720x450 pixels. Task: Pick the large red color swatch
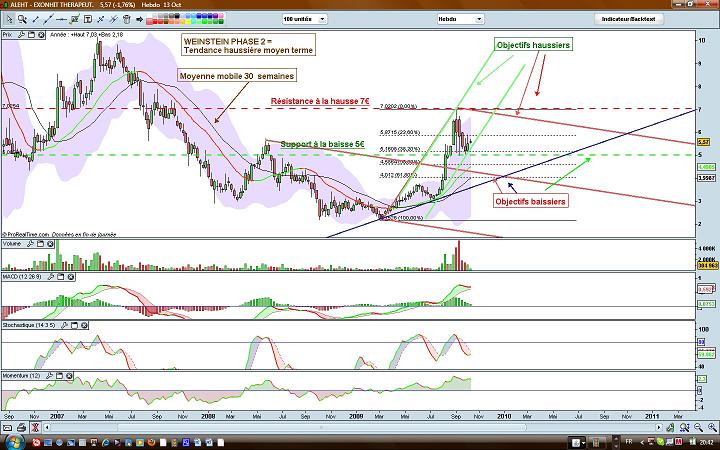[x=149, y=22]
